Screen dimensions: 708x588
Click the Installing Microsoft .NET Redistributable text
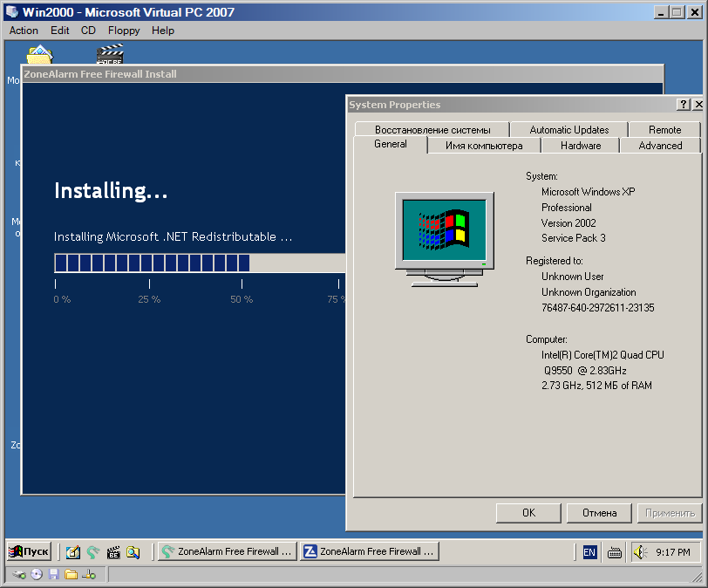pyautogui.click(x=173, y=236)
